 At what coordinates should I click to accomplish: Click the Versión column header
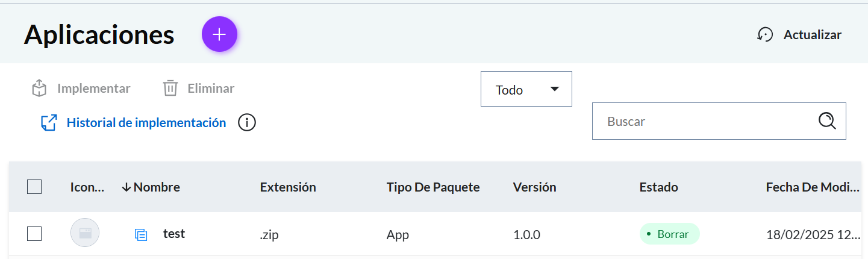pos(534,187)
